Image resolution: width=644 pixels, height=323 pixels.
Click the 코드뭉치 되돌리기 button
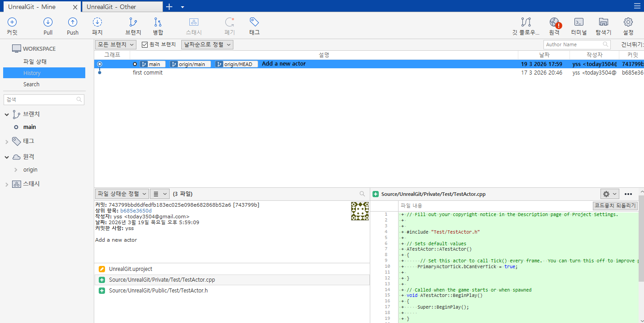615,206
